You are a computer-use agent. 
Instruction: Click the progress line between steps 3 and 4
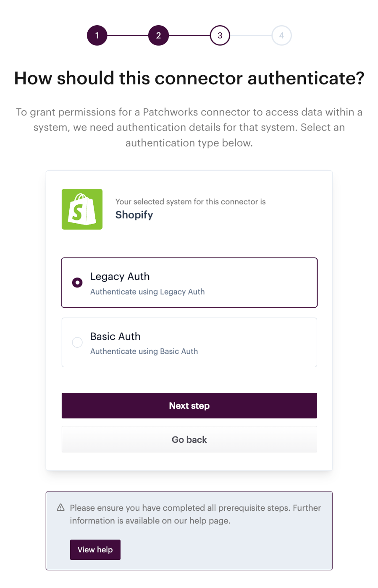[x=251, y=35]
